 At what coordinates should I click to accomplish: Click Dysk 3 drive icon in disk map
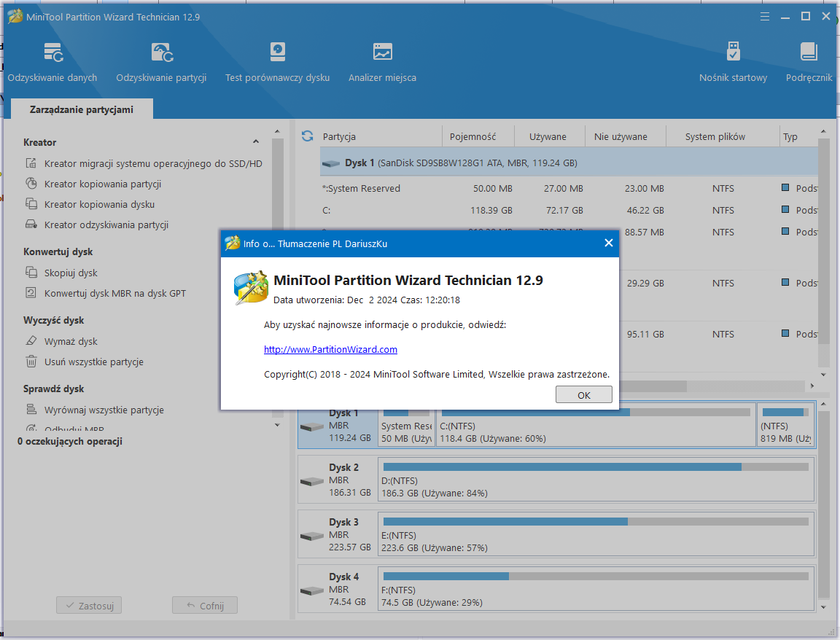[x=312, y=536]
